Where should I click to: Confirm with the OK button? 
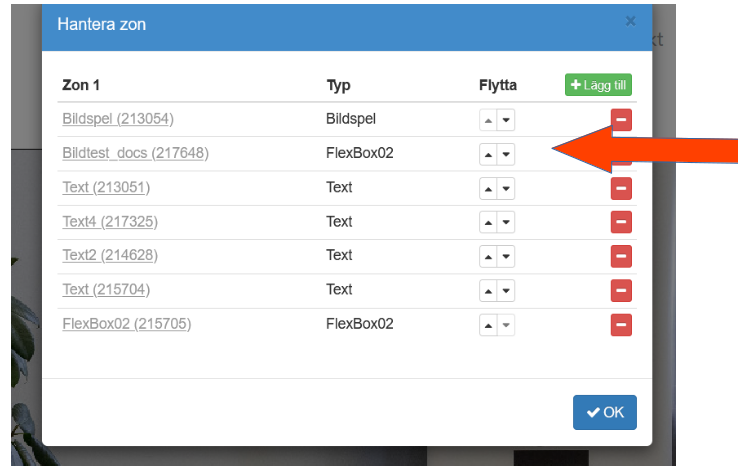[604, 412]
